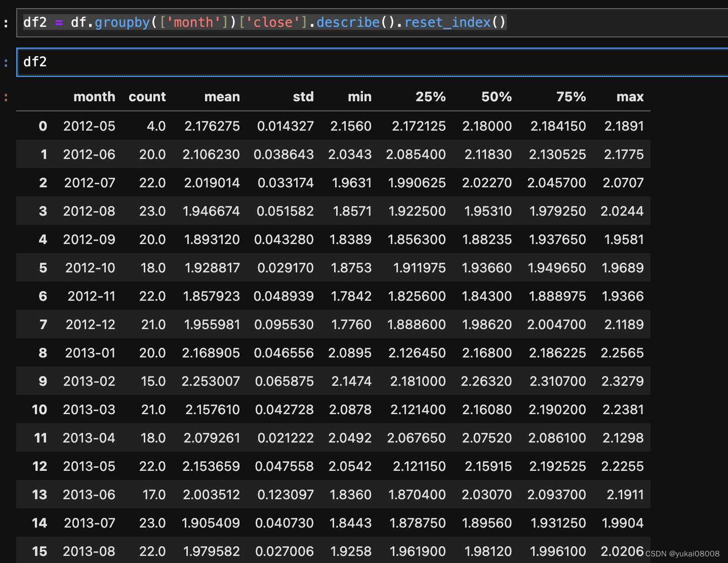728x563 pixels.
Task: Select month cell '2012-12'
Action: (91, 325)
